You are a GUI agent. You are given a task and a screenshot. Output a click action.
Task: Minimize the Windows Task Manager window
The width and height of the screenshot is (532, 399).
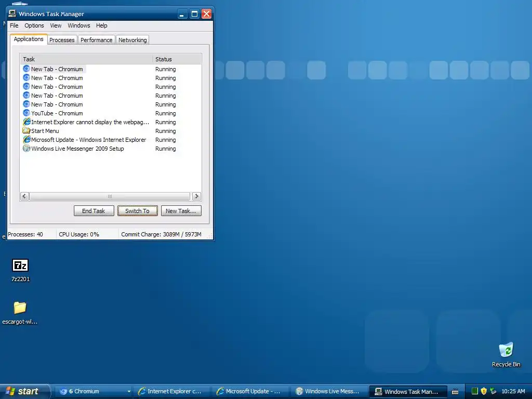click(x=182, y=14)
